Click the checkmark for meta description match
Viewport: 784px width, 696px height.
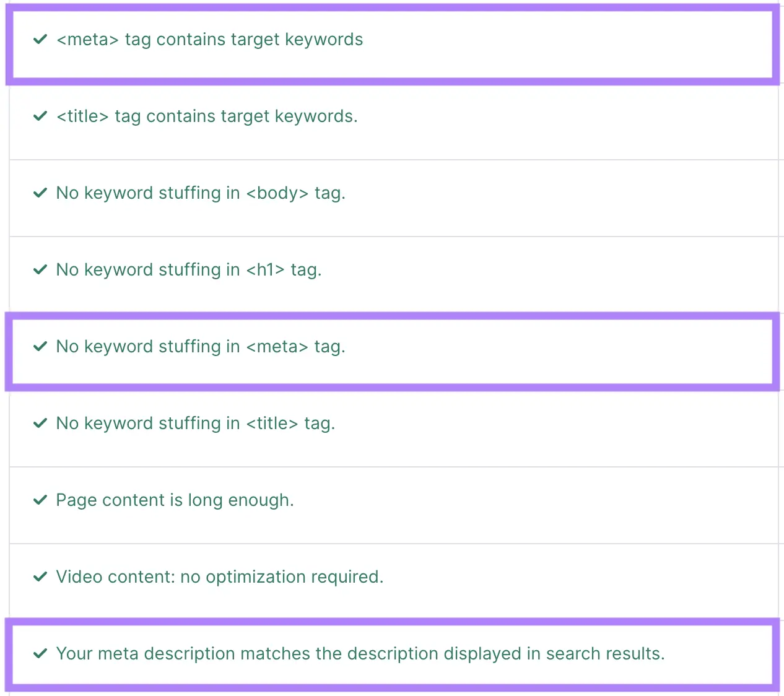tap(40, 653)
